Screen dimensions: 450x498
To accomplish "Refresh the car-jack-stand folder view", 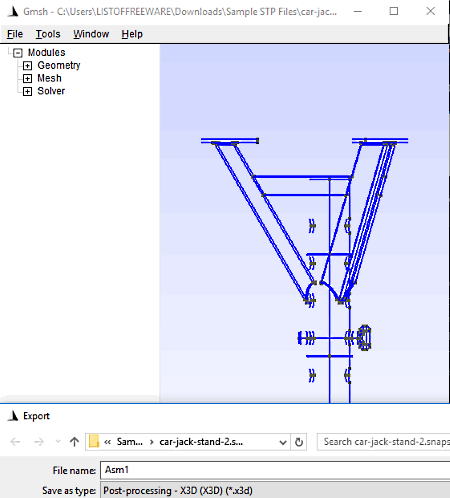I will point(299,442).
